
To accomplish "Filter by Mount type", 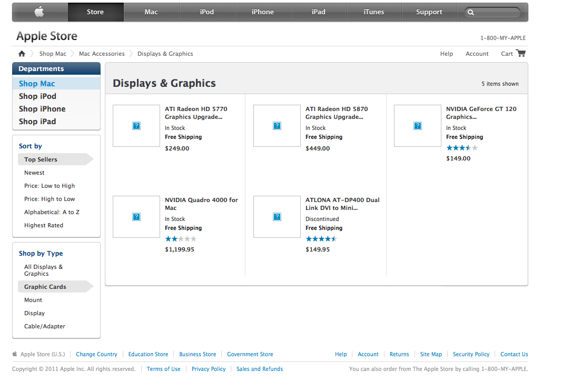I will pos(33,300).
